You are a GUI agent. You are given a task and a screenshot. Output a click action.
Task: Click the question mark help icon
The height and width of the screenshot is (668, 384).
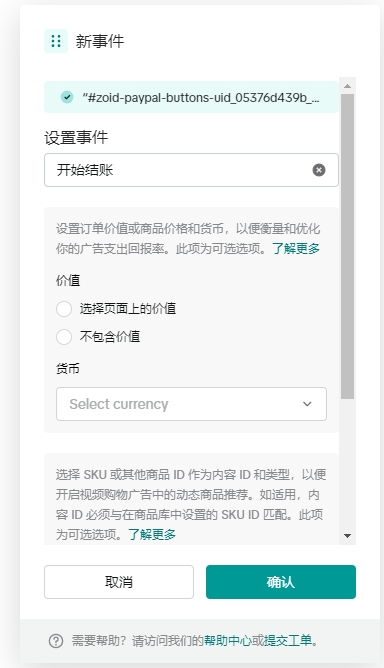(x=56, y=641)
